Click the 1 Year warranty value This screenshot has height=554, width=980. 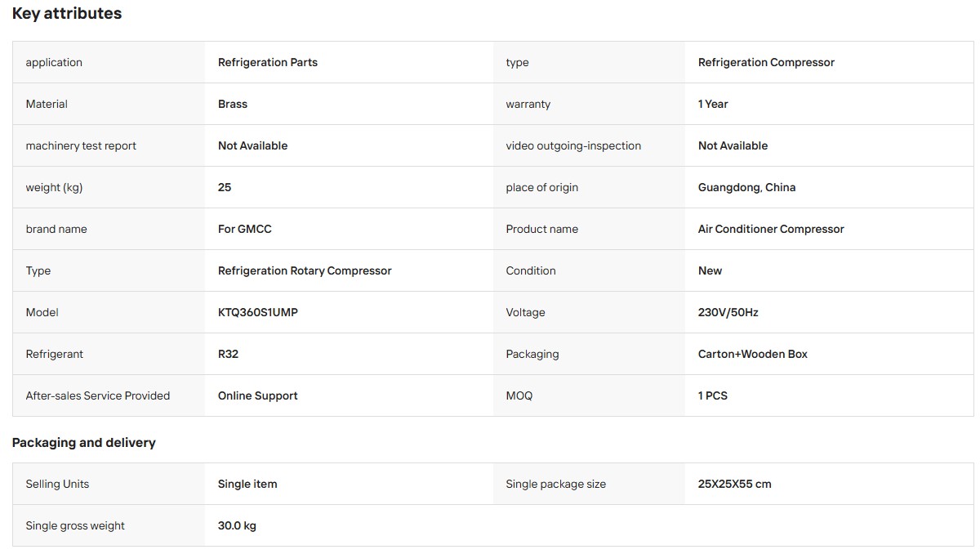[x=713, y=104]
